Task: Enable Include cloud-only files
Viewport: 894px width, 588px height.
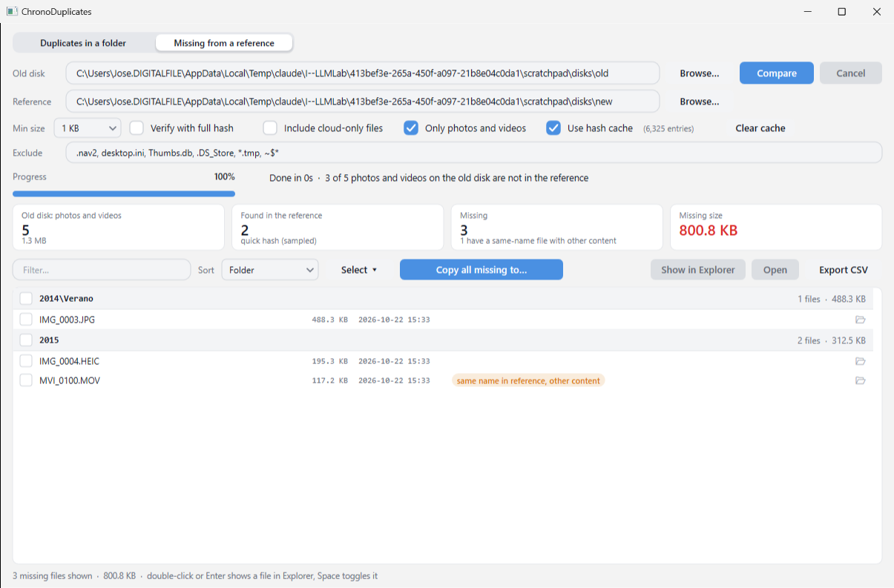Action: 270,128
